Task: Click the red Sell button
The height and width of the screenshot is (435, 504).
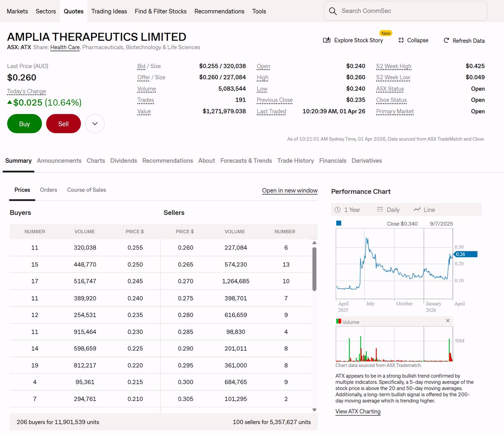Action: 63,124
